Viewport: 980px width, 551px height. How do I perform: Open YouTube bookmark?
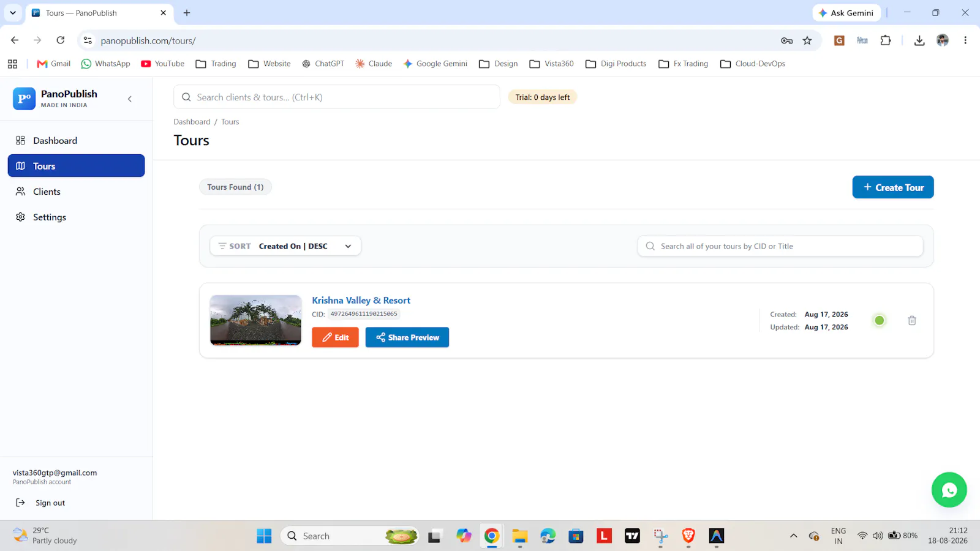[163, 64]
